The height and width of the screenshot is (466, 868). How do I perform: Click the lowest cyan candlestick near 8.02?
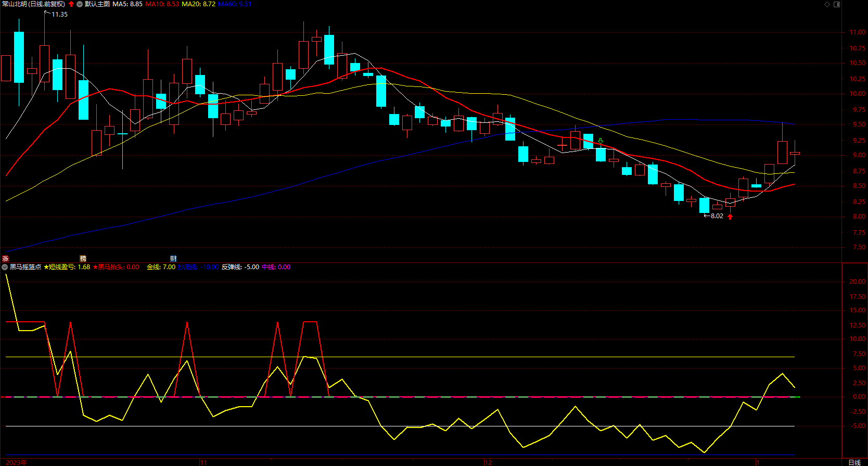704,205
